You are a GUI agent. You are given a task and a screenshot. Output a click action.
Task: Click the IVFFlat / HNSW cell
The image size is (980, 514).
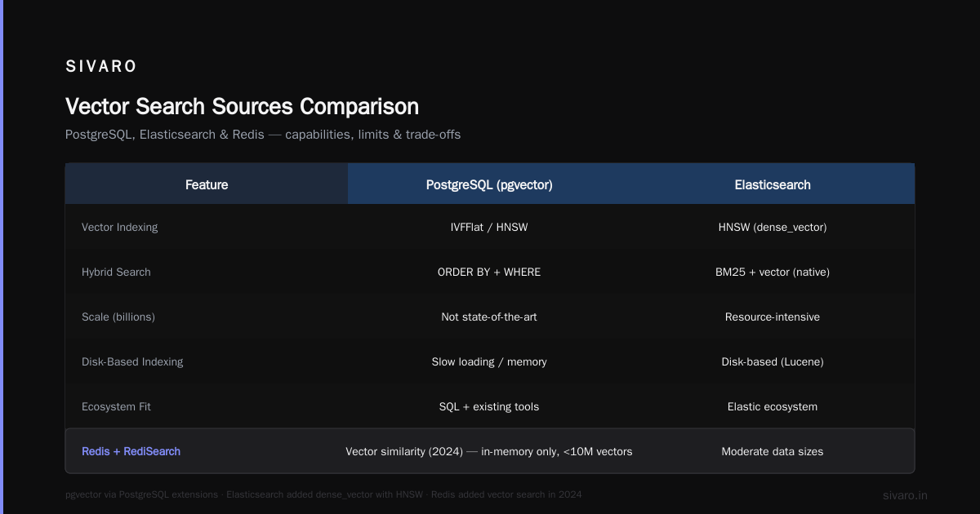(489, 227)
